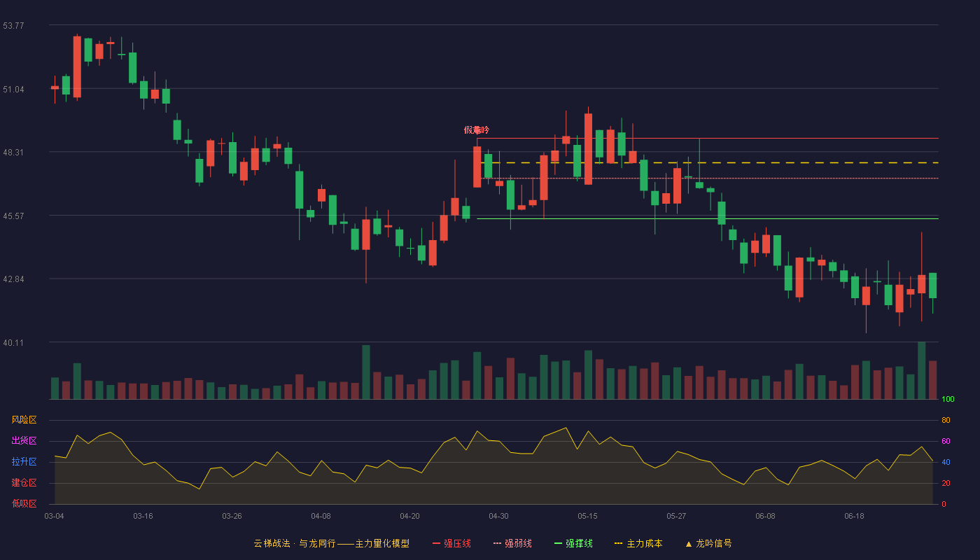Click the 风险区 zone label
Viewport: 980px width, 560px height.
click(x=24, y=420)
